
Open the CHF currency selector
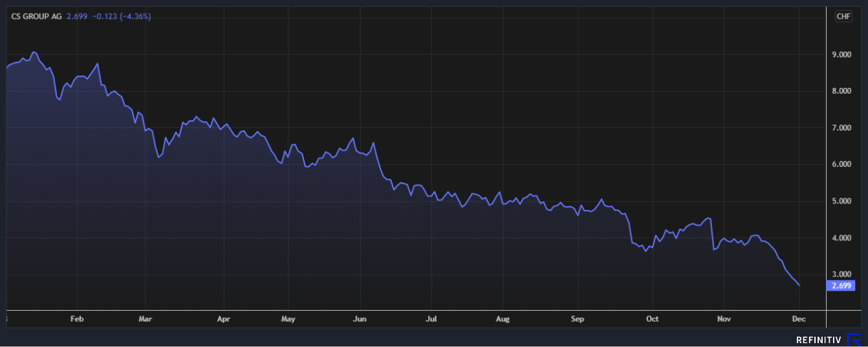pyautogui.click(x=843, y=16)
